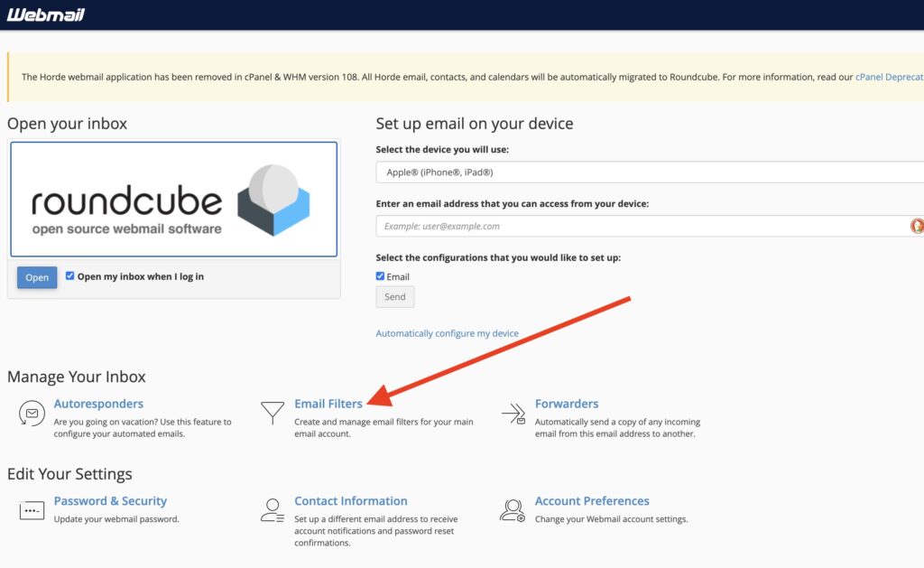Open the cPanel Deprecation link in notice
Viewport: 924px width, 568px height.
pos(889,78)
